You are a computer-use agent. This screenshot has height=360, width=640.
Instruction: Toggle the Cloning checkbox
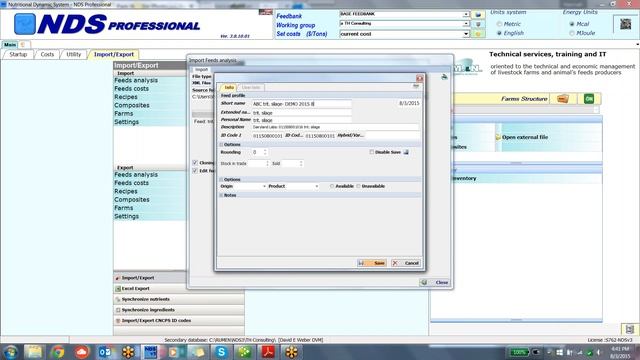(x=195, y=162)
